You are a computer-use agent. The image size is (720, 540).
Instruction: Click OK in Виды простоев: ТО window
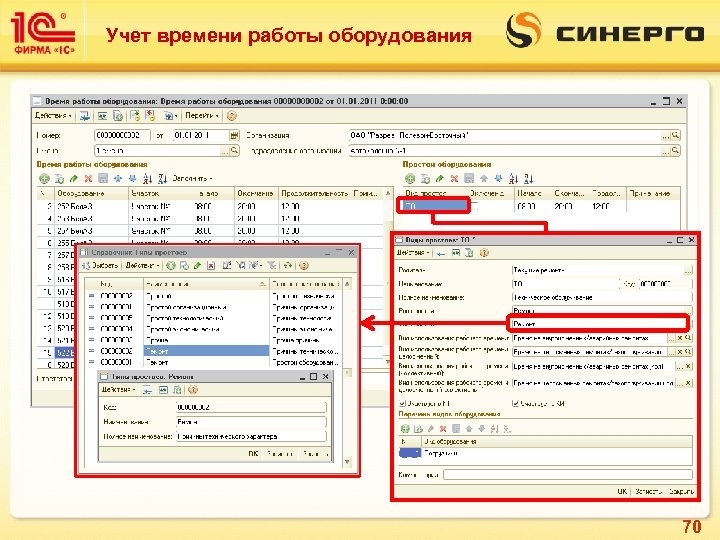coord(622,491)
